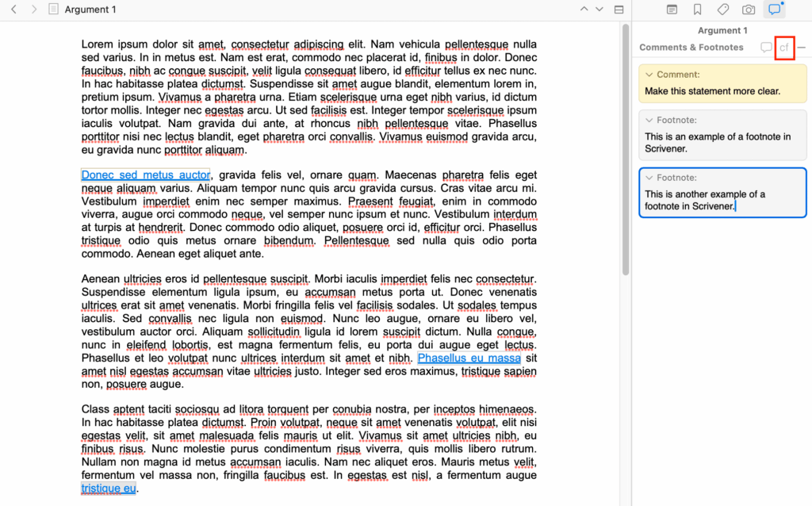Screen dimensions: 812x506
Task: Collapse the Comment note with its chevron
Action: tap(649, 75)
